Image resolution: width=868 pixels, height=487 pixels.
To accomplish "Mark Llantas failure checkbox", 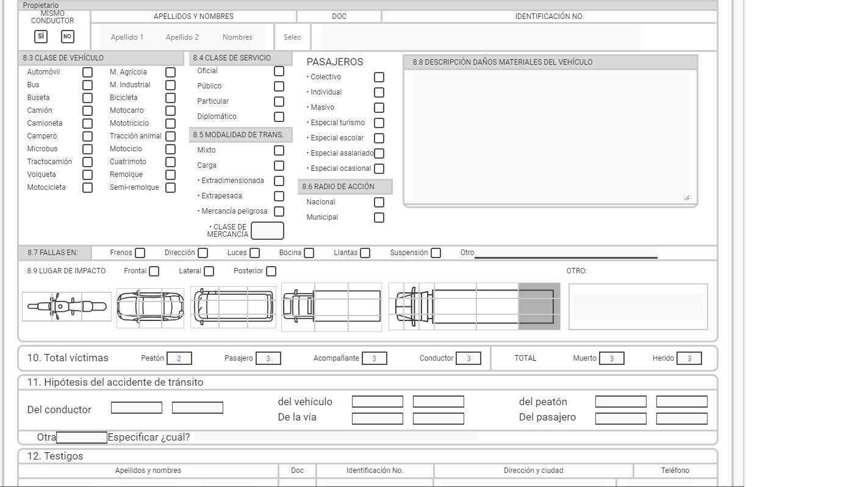I will (x=365, y=253).
